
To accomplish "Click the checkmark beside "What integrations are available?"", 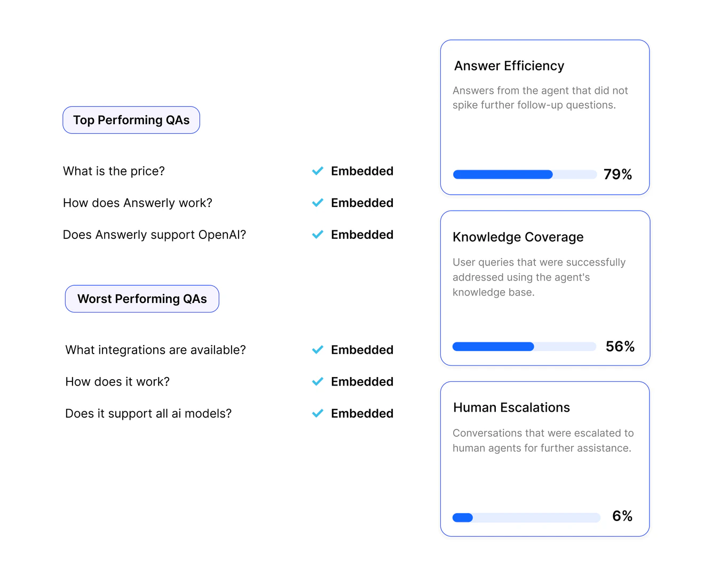I will point(317,350).
